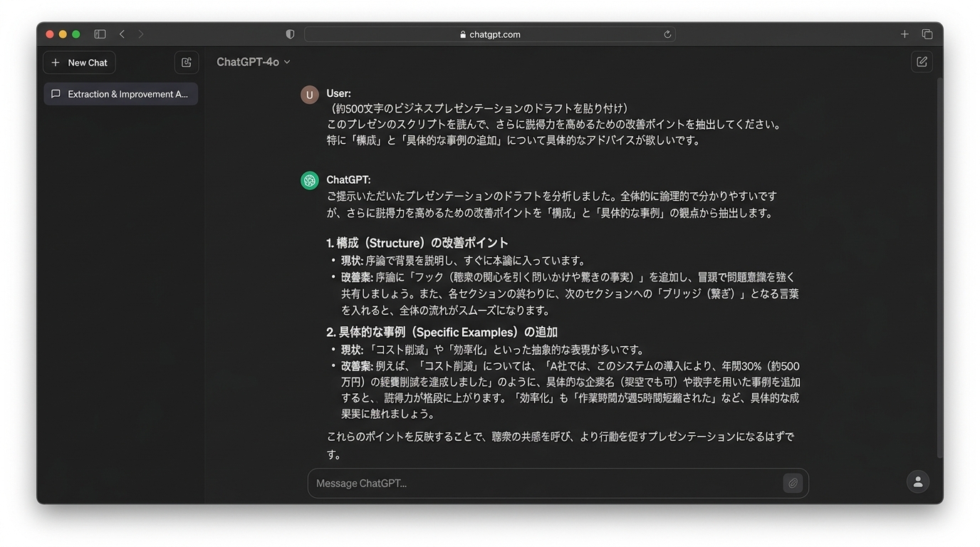The height and width of the screenshot is (547, 980).
Task: Click the Message ChatGPT input field
Action: (545, 484)
